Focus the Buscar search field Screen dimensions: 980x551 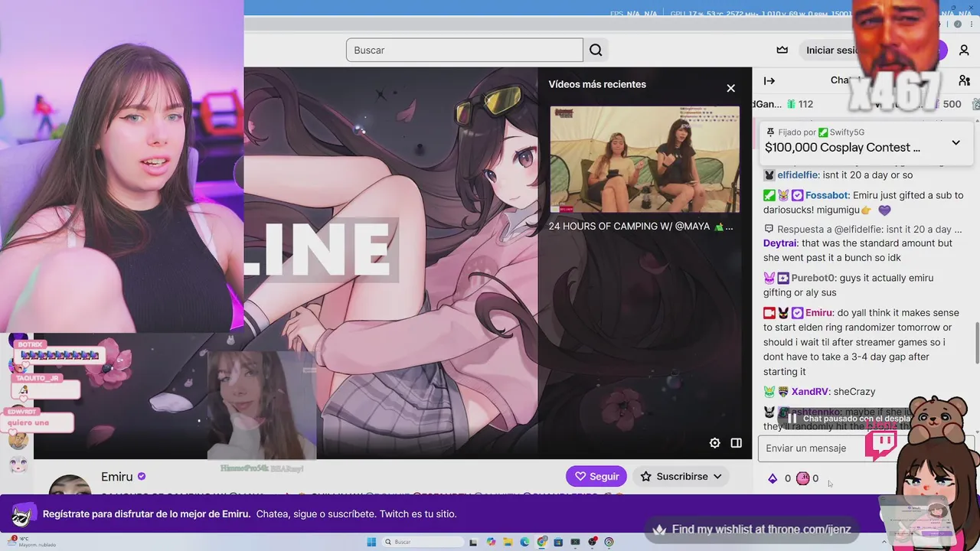pos(464,50)
